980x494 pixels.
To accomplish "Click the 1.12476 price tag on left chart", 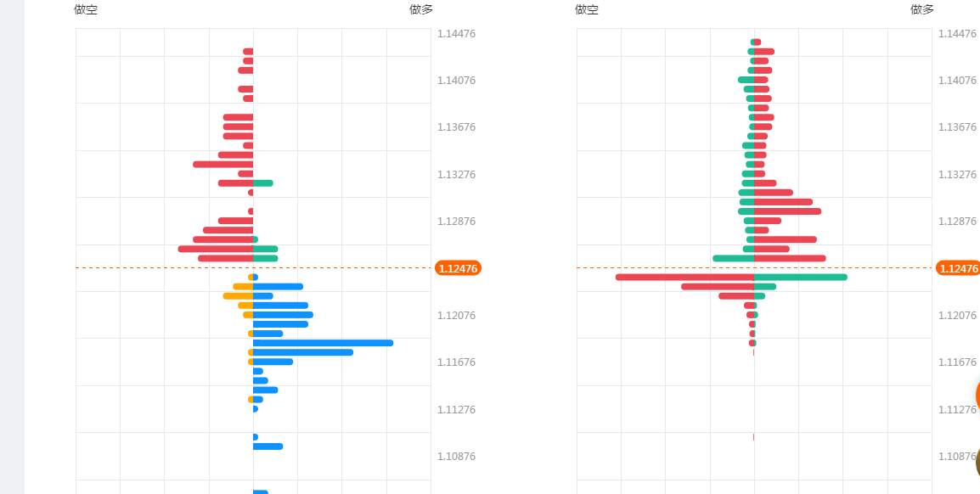I will tap(458, 268).
